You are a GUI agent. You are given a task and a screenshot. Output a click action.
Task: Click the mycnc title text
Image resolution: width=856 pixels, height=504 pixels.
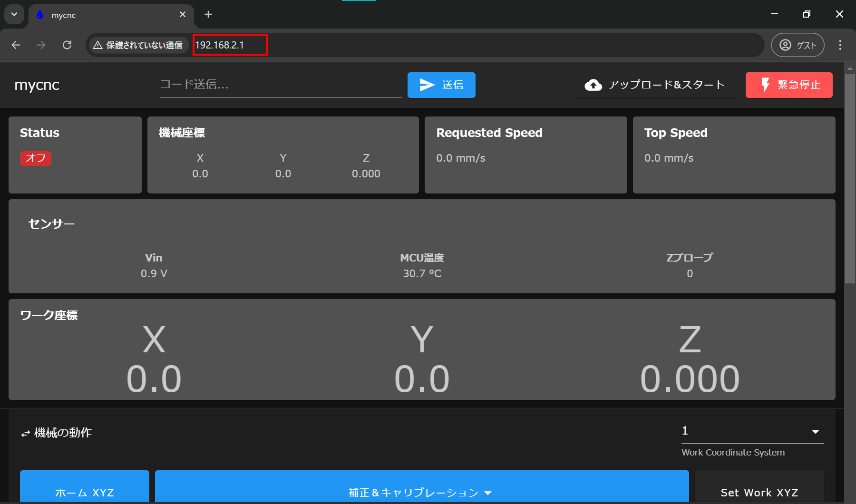click(x=37, y=85)
